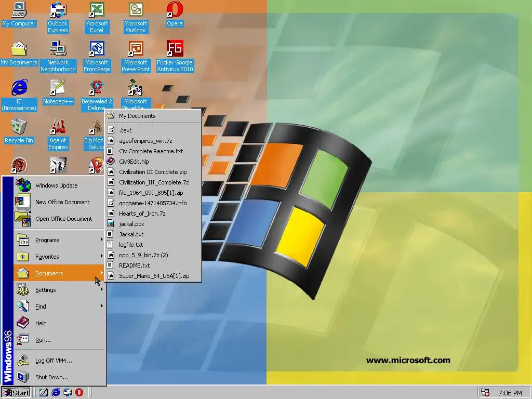This screenshot has height=399, width=532.
Task: Open the Recycle Bin desktop icon
Action: coord(19,131)
